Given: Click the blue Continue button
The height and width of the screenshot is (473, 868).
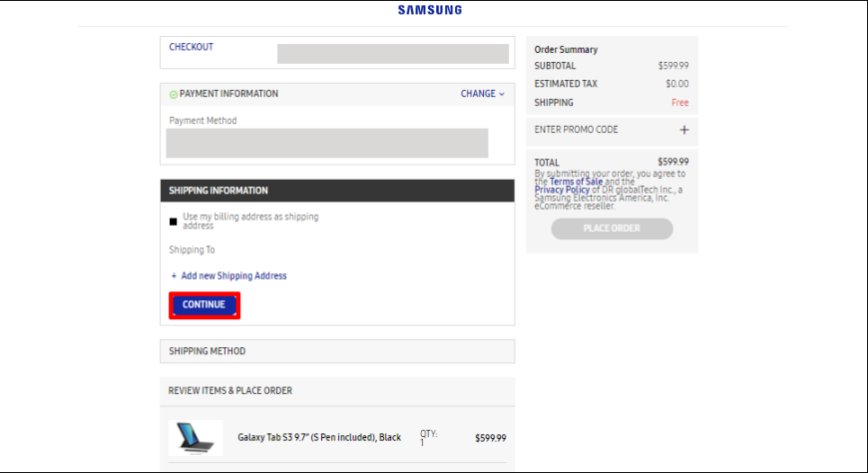Looking at the screenshot, I should pyautogui.click(x=205, y=305).
